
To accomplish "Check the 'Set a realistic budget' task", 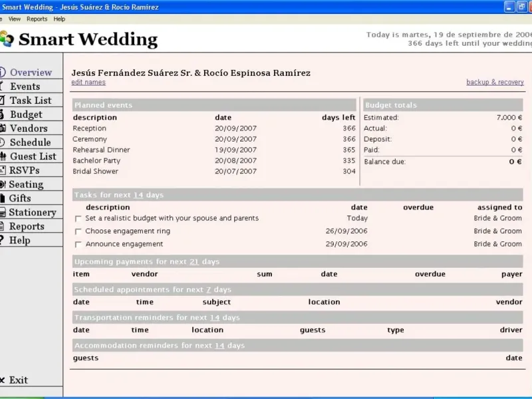I will [78, 219].
